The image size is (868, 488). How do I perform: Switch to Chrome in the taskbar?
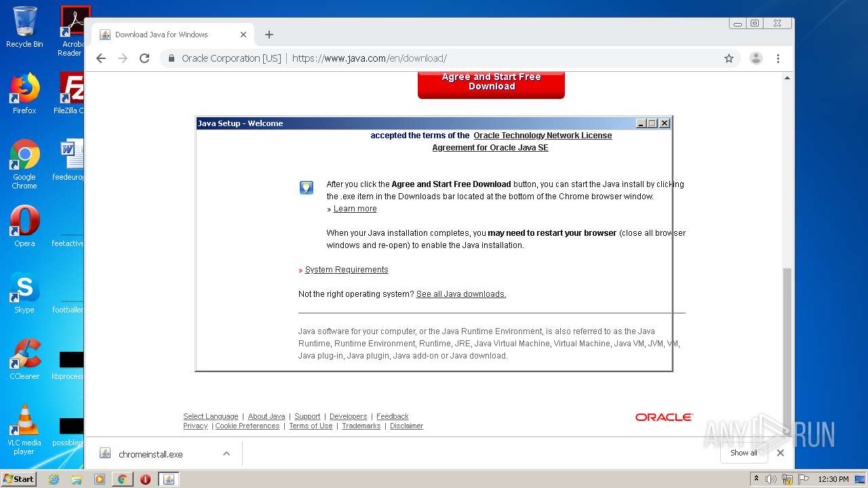[122, 479]
